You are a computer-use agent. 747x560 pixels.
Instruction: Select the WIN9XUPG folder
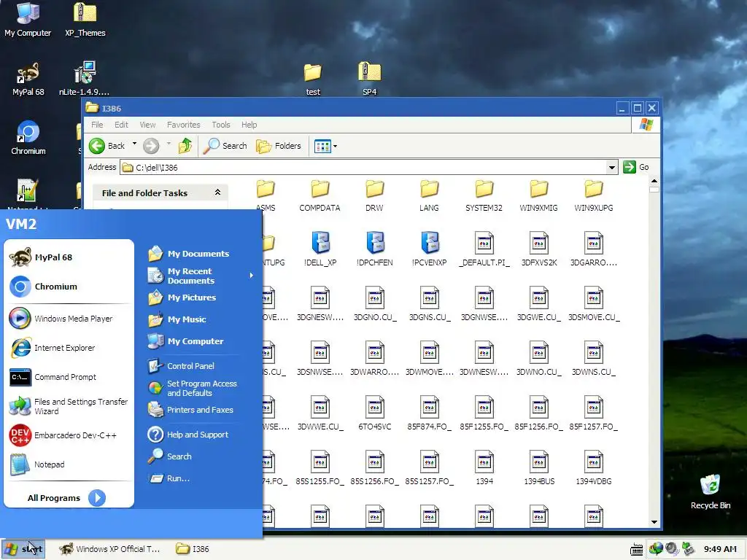click(x=594, y=195)
